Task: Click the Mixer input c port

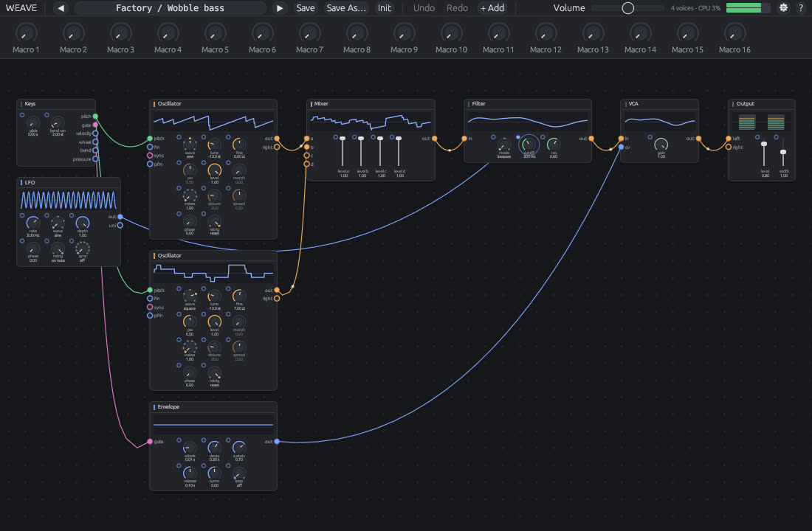Action: (x=306, y=156)
